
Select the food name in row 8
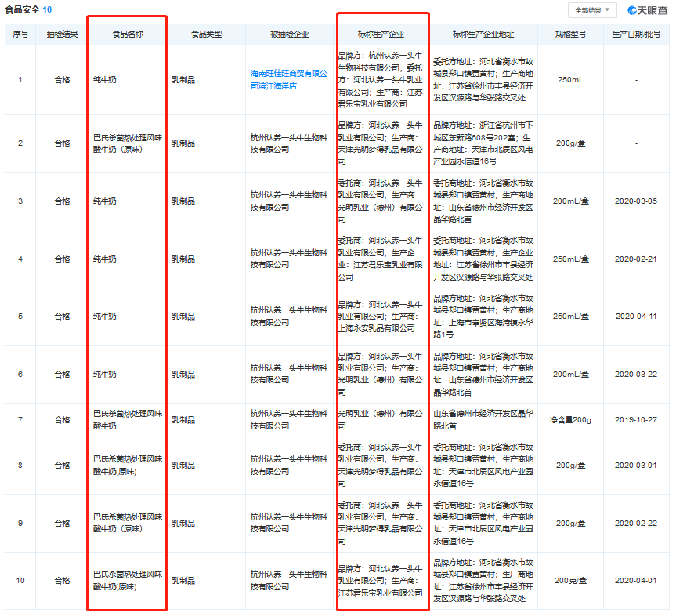(128, 465)
